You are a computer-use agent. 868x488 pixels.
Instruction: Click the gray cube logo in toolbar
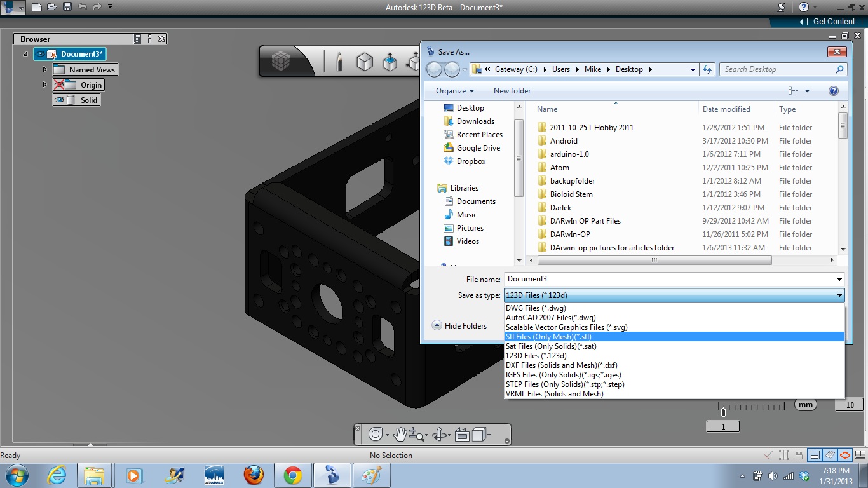tap(281, 62)
